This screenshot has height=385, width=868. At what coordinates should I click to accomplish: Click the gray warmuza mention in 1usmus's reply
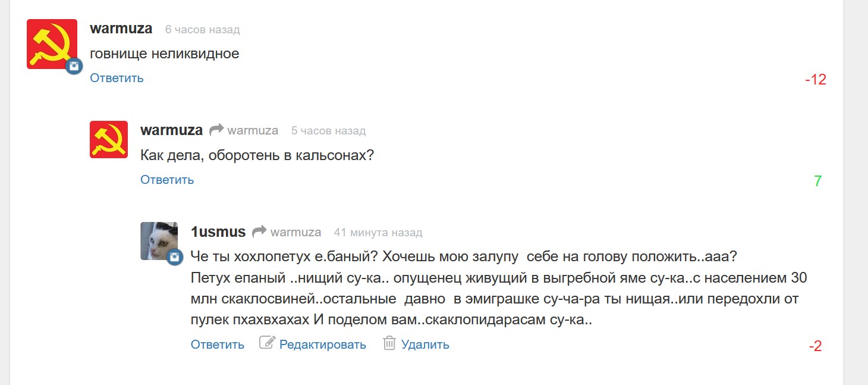tap(295, 232)
